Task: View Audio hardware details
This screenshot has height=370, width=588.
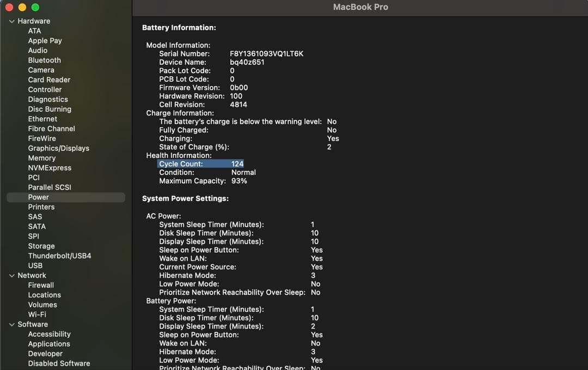Action: tap(37, 50)
